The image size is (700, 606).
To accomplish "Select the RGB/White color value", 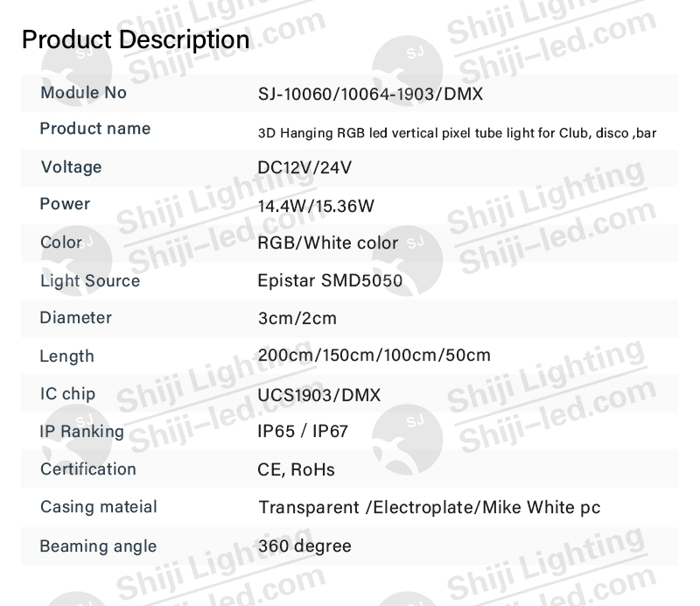I will (327, 243).
